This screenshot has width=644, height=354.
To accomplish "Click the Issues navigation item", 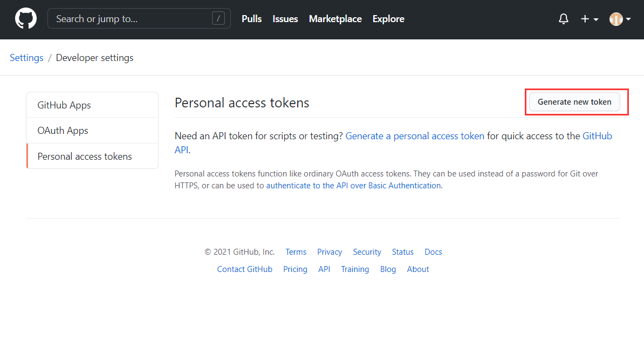I will pyautogui.click(x=285, y=19).
